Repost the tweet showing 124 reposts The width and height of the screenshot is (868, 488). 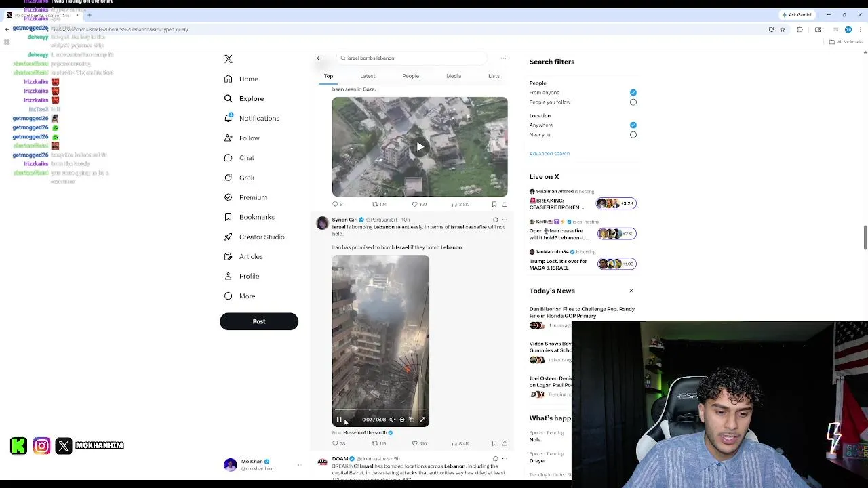click(x=378, y=204)
